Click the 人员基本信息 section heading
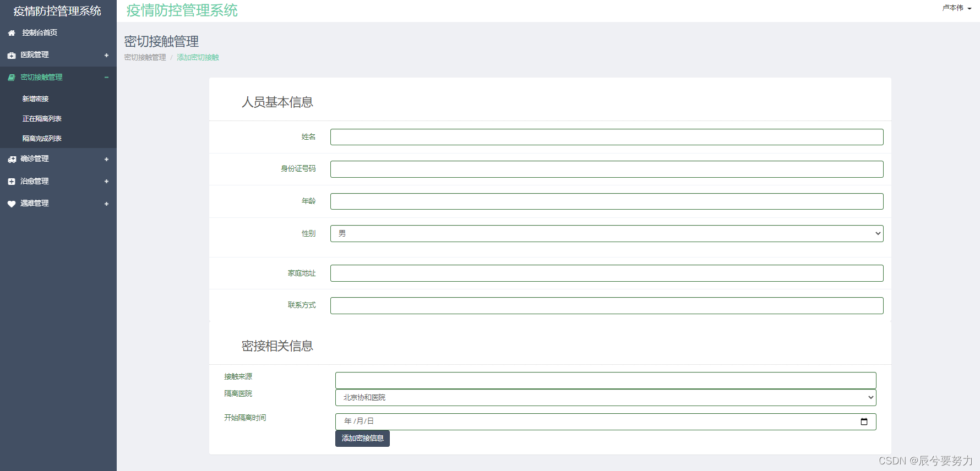 277,102
